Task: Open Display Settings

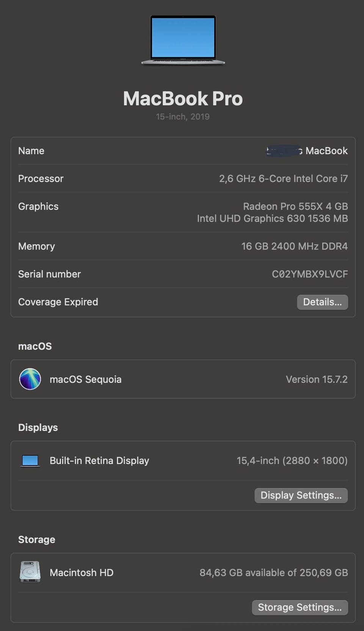Action: click(x=301, y=495)
